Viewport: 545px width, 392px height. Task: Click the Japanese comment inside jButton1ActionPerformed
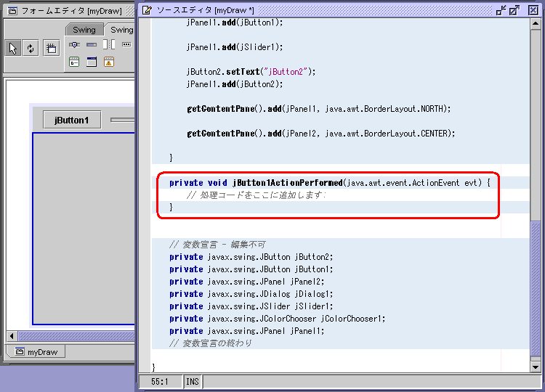257,195
